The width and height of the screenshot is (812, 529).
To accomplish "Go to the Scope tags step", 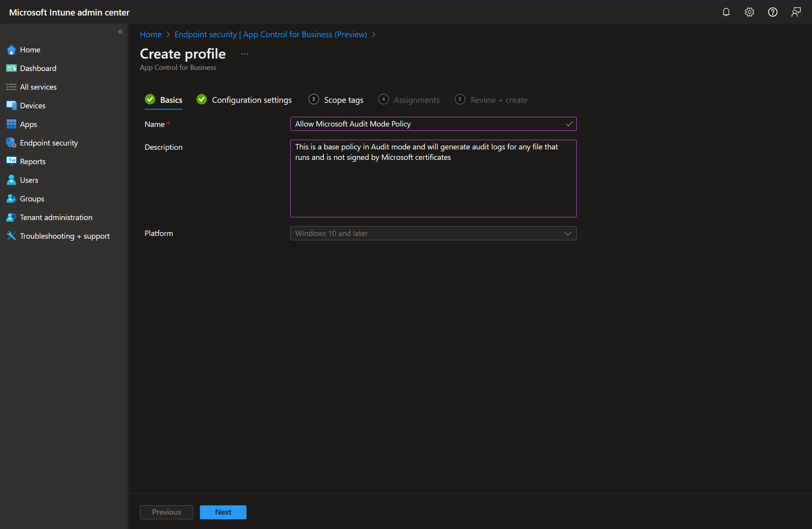I will pyautogui.click(x=343, y=100).
